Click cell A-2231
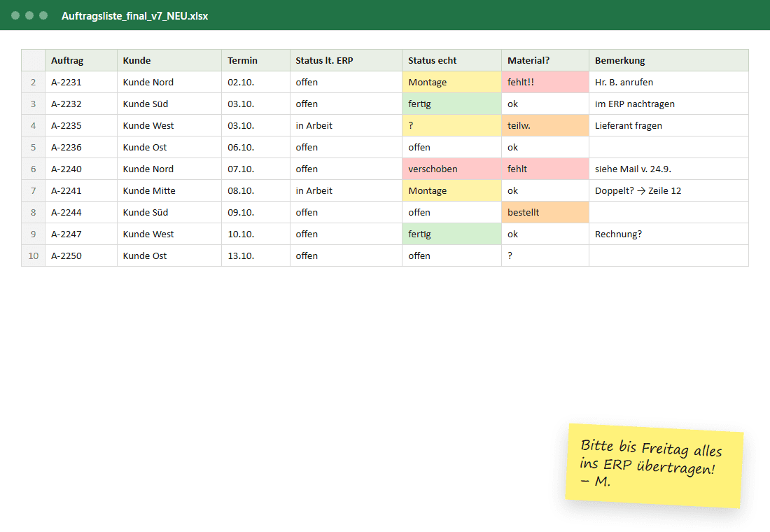The width and height of the screenshot is (770, 532). tap(81, 82)
